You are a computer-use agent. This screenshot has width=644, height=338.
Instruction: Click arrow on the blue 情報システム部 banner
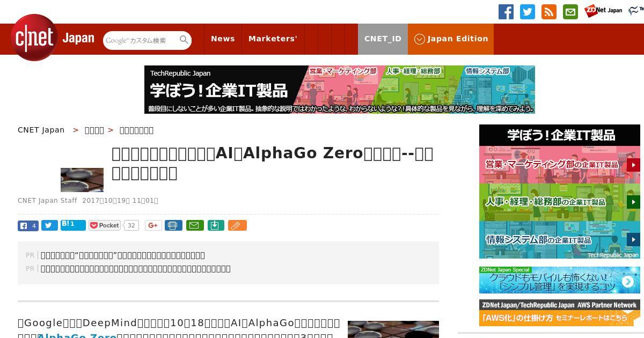[x=633, y=240]
